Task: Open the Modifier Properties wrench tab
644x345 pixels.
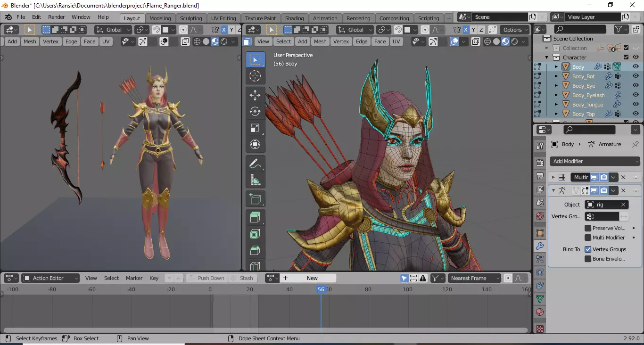Action: click(x=540, y=246)
